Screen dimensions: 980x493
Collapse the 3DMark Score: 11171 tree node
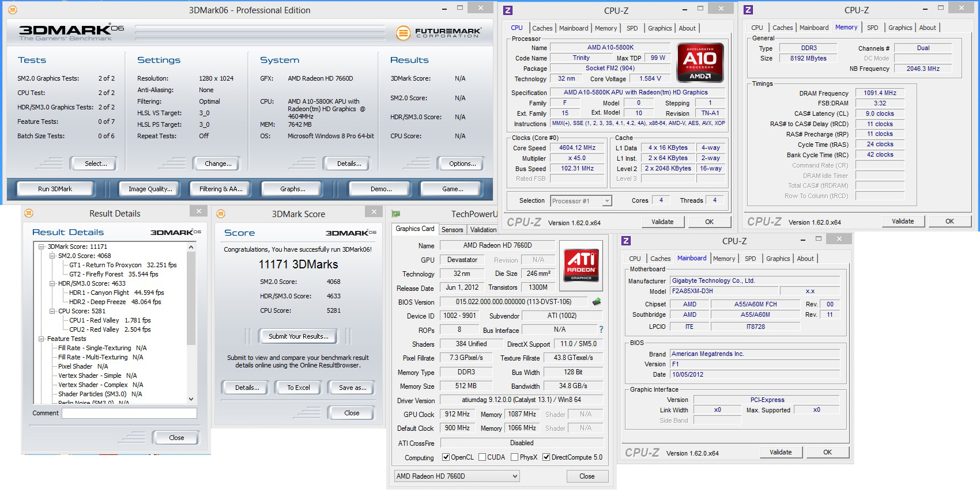click(42, 246)
